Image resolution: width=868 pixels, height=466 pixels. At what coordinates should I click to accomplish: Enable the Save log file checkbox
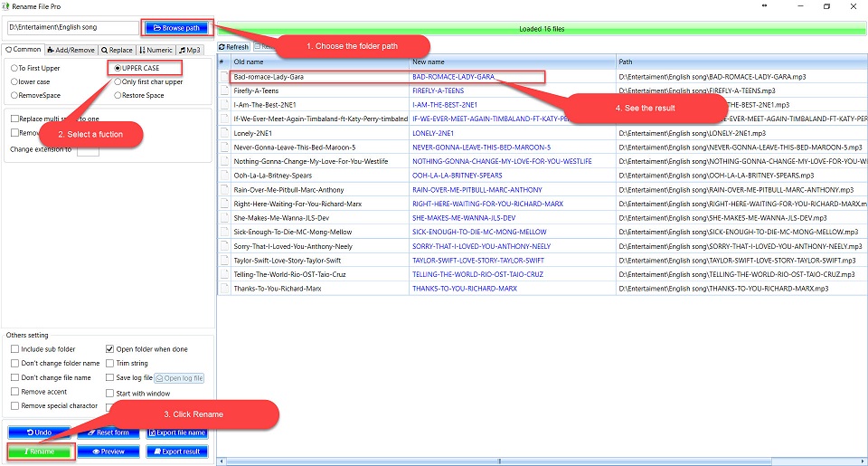[109, 378]
